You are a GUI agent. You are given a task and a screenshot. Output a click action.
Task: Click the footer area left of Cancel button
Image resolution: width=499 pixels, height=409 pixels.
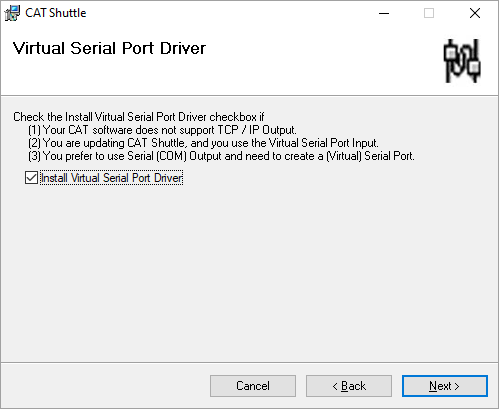click(x=105, y=386)
